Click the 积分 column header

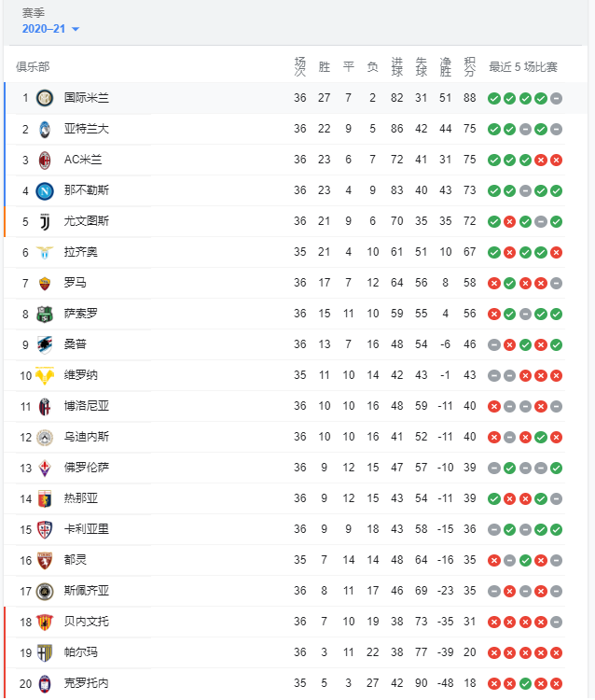470,67
